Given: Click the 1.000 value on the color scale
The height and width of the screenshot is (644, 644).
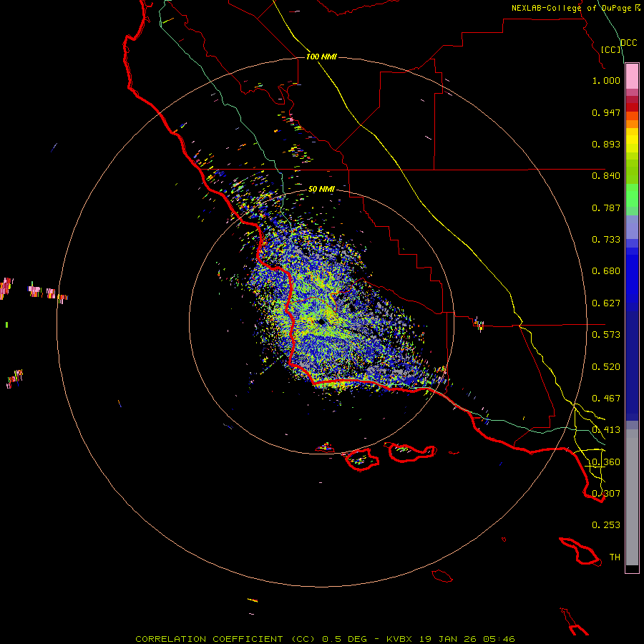Looking at the screenshot, I should [606, 80].
